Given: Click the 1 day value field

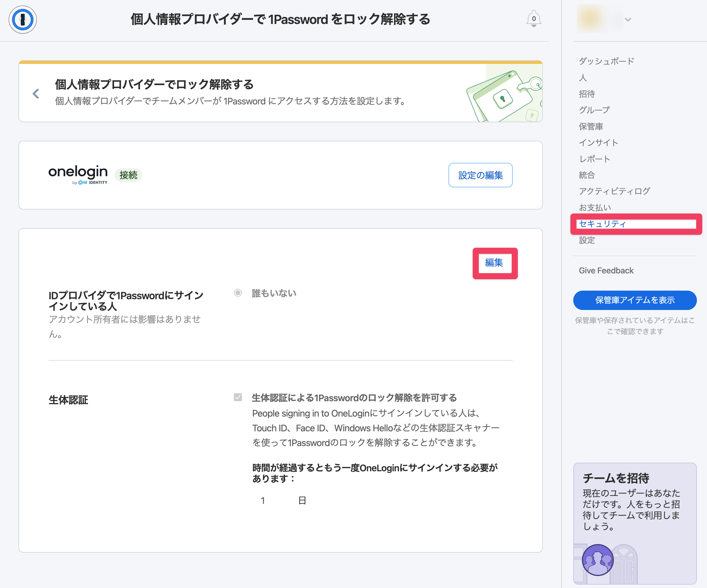Looking at the screenshot, I should 263,500.
